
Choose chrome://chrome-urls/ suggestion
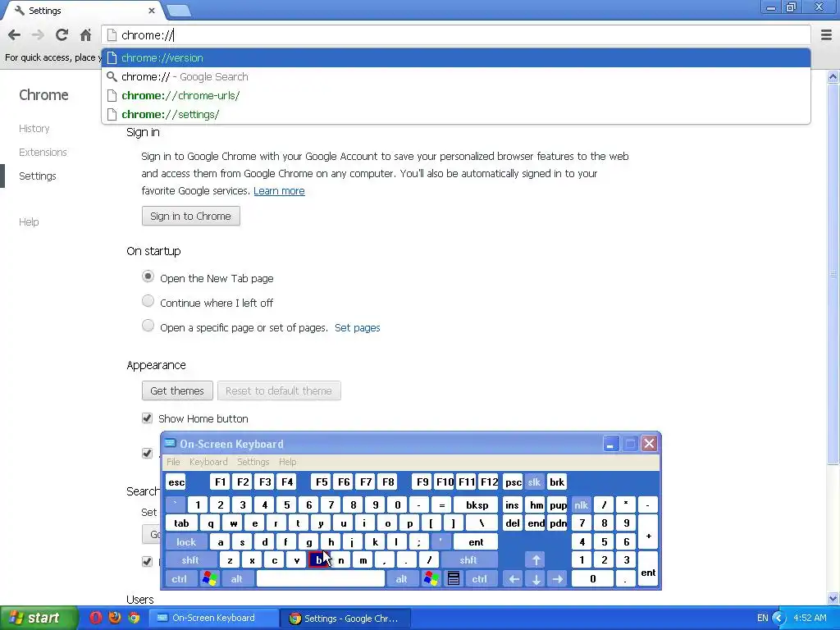tap(456, 95)
